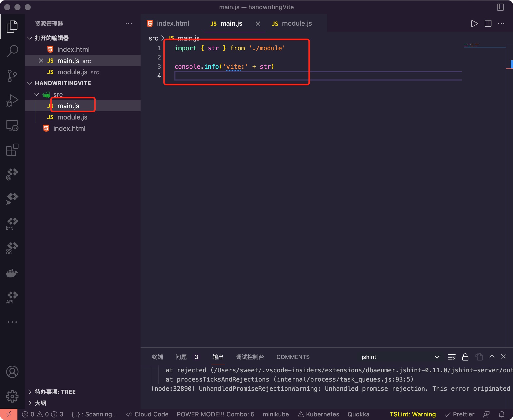
Task: Open the first Cloud Code diamond view
Action: (x=12, y=174)
